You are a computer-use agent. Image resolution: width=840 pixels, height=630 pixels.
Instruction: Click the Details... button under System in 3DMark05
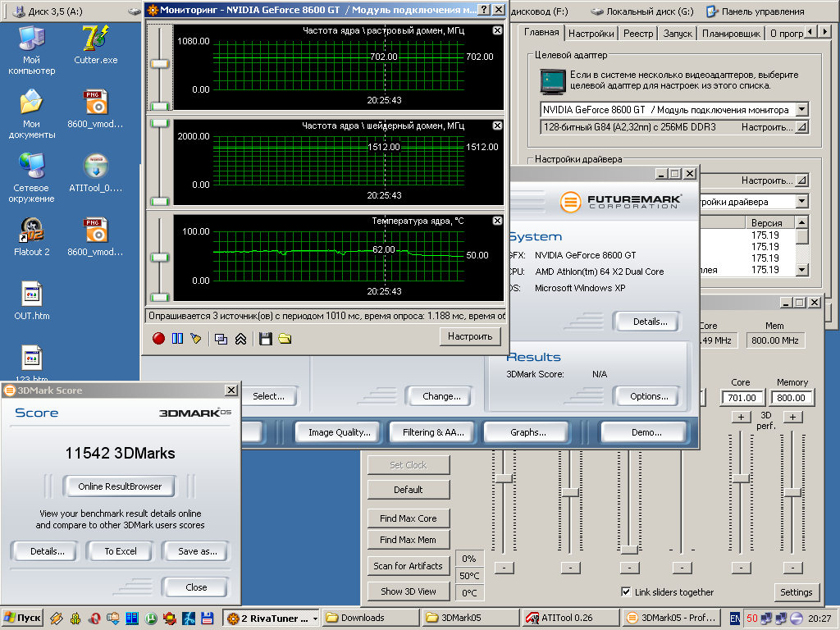(x=650, y=322)
